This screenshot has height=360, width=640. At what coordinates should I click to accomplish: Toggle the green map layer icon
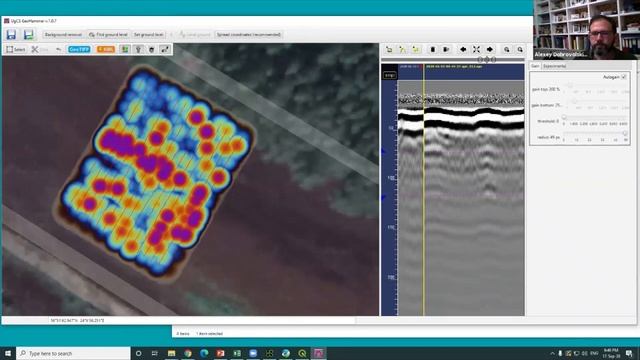pyautogui.click(x=125, y=49)
